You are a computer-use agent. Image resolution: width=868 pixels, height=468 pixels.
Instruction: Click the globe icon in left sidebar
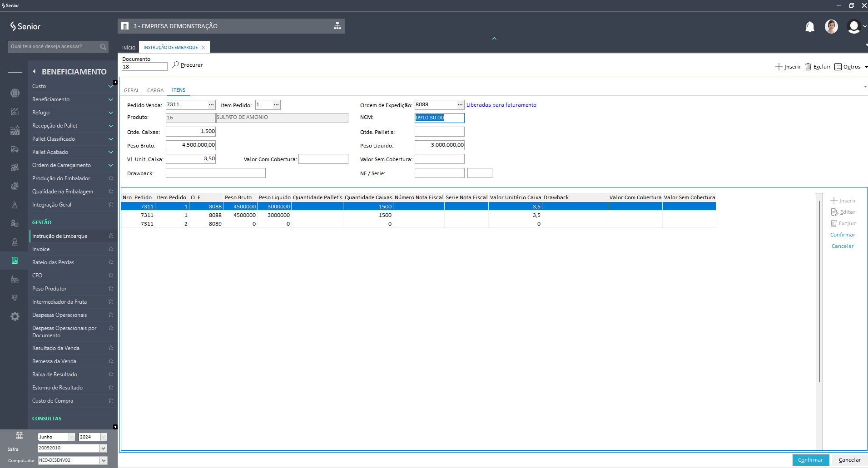pos(15,93)
